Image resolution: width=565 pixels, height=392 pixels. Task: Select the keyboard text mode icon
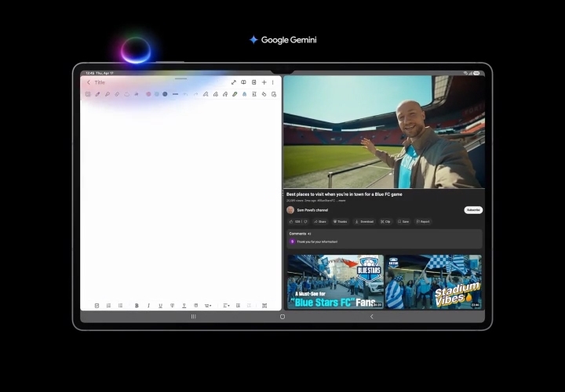click(88, 94)
